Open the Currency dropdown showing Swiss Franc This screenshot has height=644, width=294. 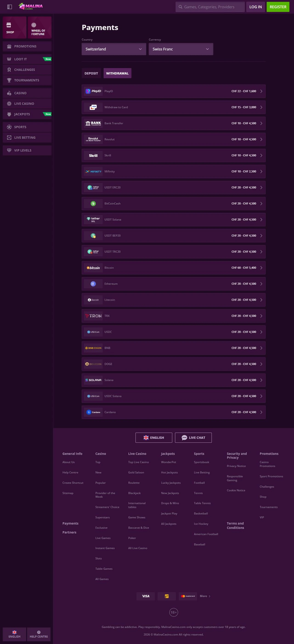click(181, 49)
